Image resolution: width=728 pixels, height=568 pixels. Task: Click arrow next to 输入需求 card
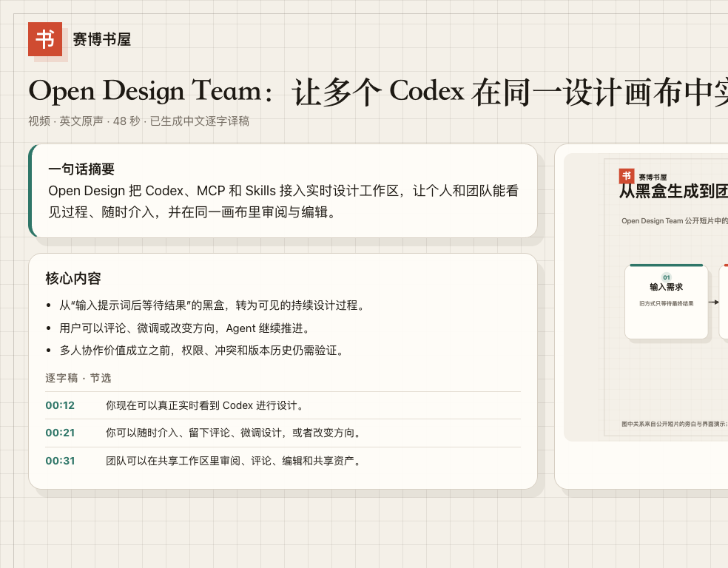pos(714,302)
